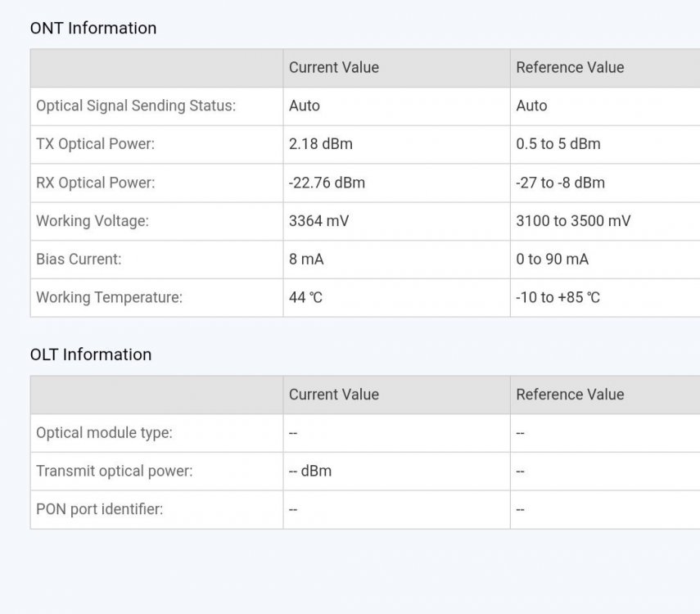Select the Optical Signal Sending Status label
The width and height of the screenshot is (700, 614).
pos(136,106)
